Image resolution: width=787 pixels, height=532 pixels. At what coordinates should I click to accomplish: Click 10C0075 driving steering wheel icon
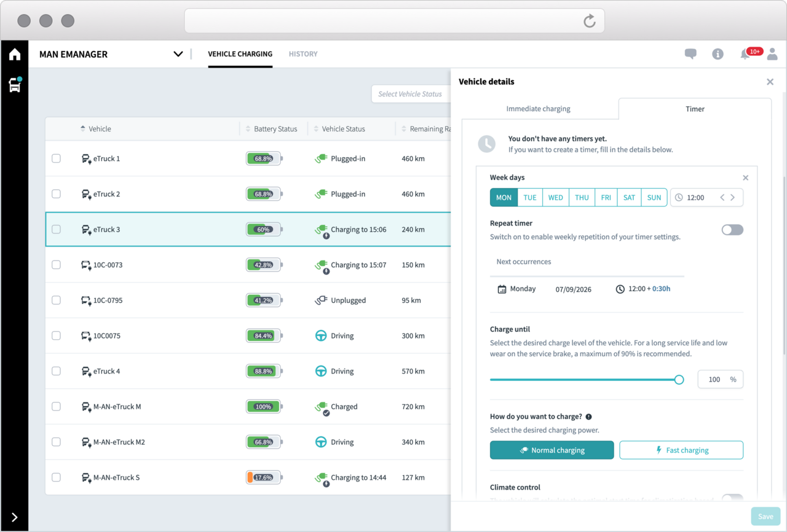click(321, 336)
